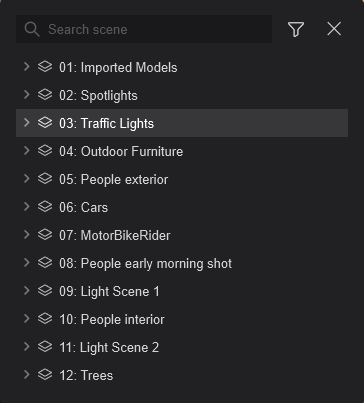364x403 pixels.
Task: Select the 12: Trees layer name
Action: click(x=86, y=375)
